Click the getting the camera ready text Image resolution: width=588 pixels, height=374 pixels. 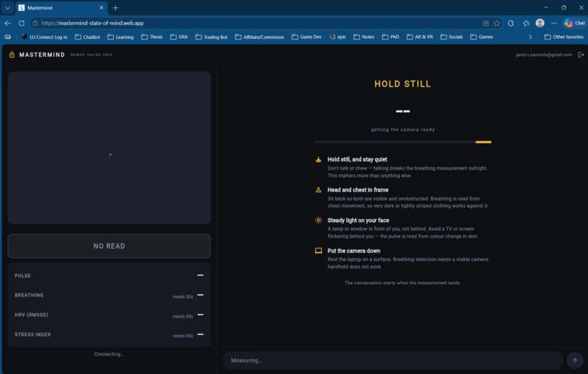coord(403,129)
